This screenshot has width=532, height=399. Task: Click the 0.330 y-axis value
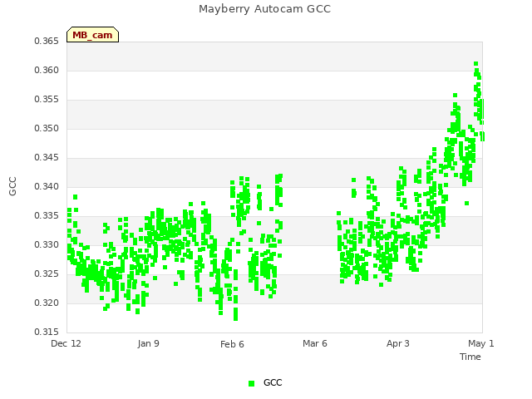(47, 244)
